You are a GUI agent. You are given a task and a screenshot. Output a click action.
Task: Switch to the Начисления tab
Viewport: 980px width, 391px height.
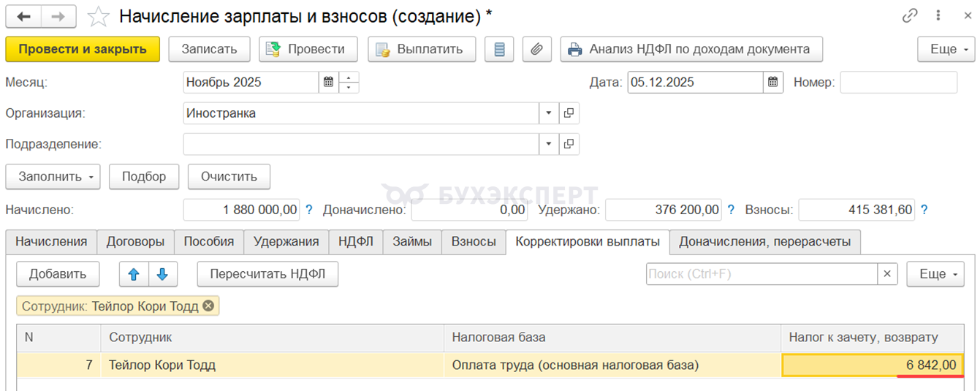coord(51,242)
